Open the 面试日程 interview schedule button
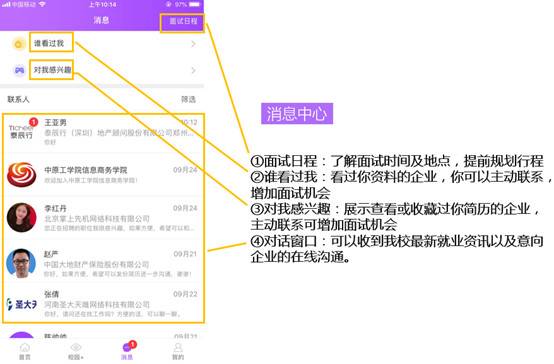The image size is (554, 364). click(x=183, y=21)
